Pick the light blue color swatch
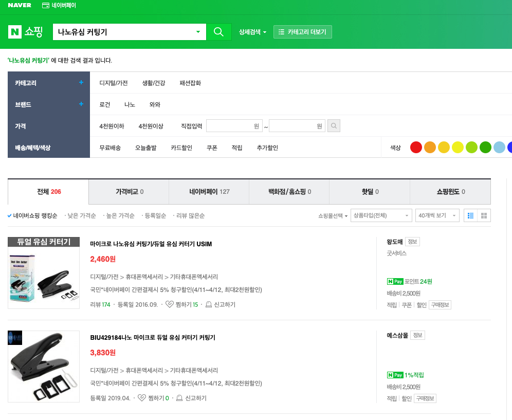 click(499, 148)
